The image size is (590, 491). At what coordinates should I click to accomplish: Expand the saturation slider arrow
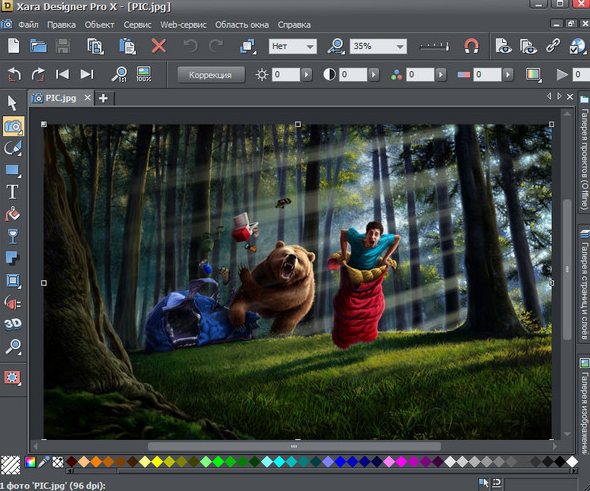(441, 74)
